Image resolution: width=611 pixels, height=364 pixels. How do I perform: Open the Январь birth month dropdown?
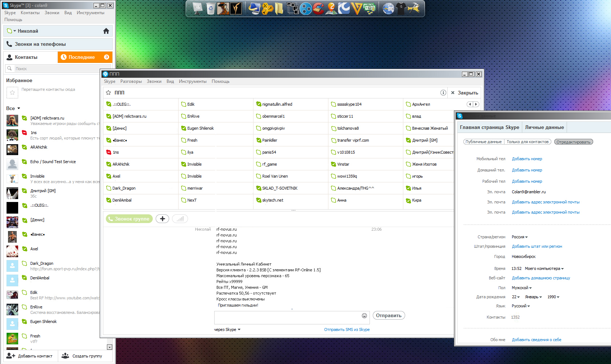click(x=533, y=297)
